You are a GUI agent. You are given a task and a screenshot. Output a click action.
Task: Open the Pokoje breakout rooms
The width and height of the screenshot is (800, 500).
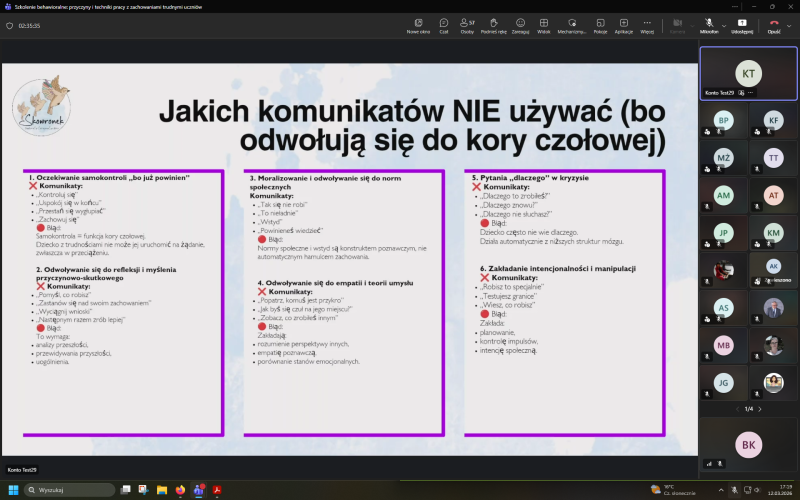pos(600,24)
